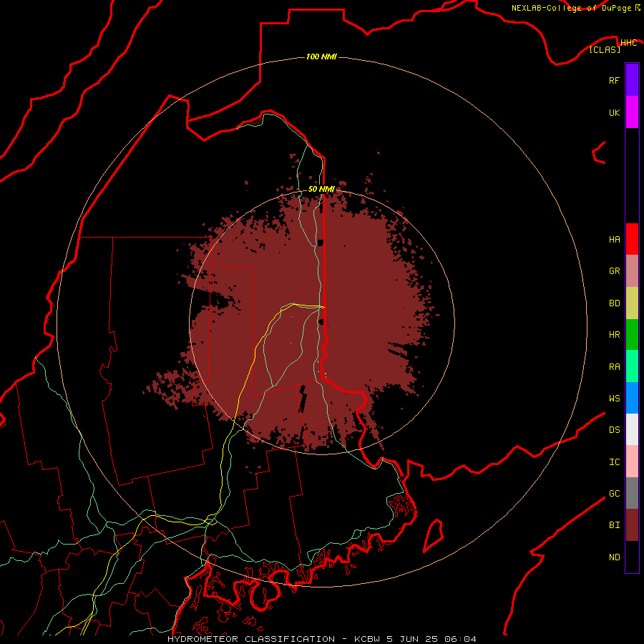Click the HHC product label
Image resolution: width=644 pixels, height=644 pixels.
628,43
